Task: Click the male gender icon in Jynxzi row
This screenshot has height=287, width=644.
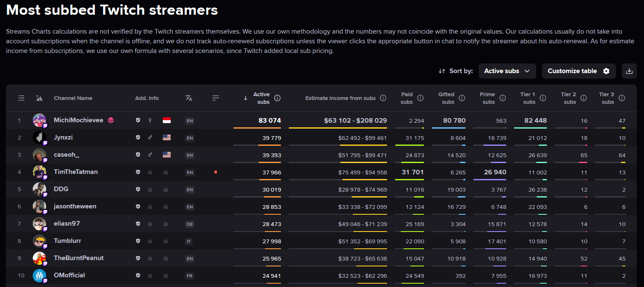Action: pos(150,137)
